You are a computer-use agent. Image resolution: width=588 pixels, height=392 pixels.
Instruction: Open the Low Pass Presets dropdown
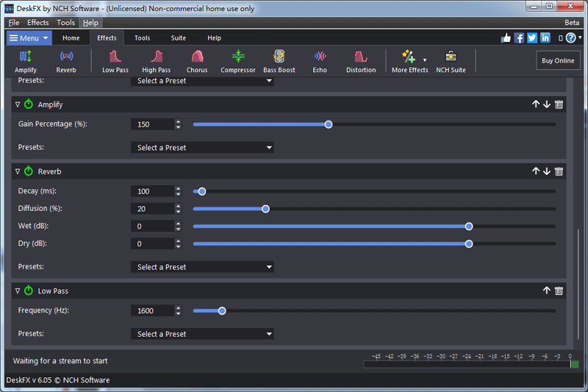pos(202,334)
